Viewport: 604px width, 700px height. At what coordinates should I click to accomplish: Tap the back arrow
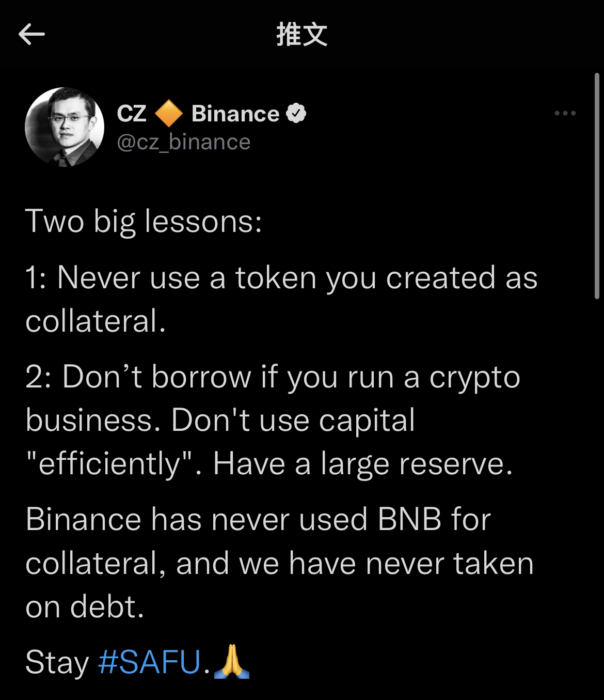click(x=31, y=35)
